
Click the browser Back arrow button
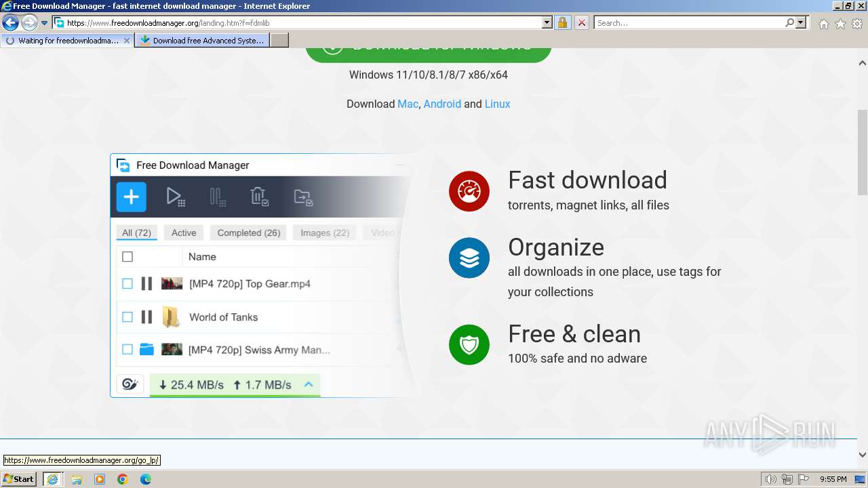click(10, 23)
